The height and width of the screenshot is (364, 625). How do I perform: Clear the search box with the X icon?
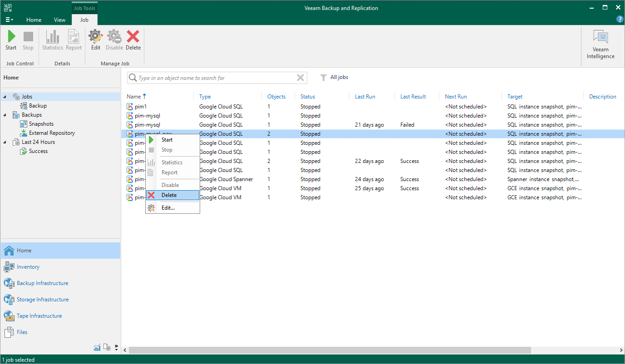click(300, 78)
